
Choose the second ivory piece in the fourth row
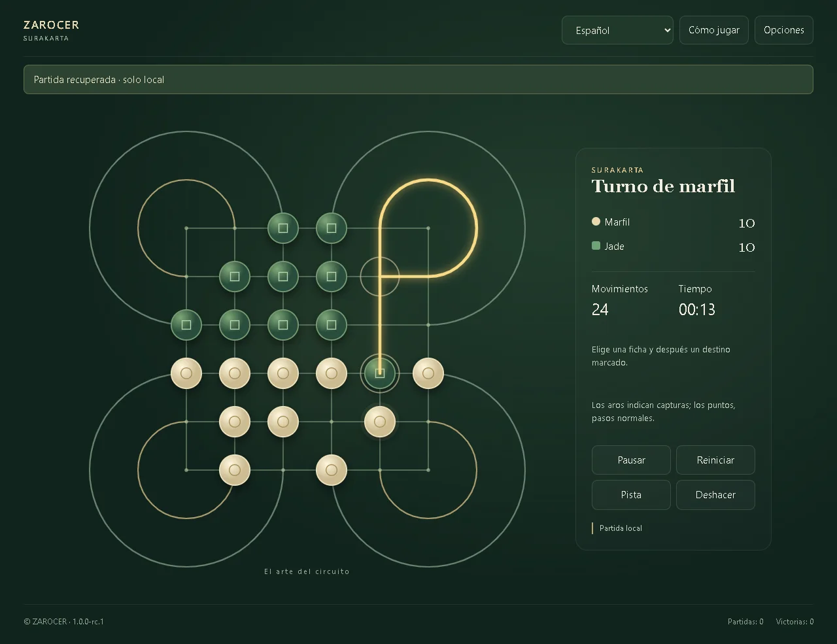[235, 373]
